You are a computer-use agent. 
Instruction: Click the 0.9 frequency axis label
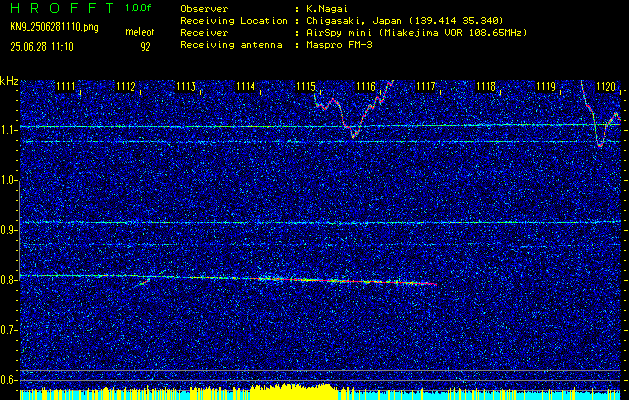coord(8,230)
